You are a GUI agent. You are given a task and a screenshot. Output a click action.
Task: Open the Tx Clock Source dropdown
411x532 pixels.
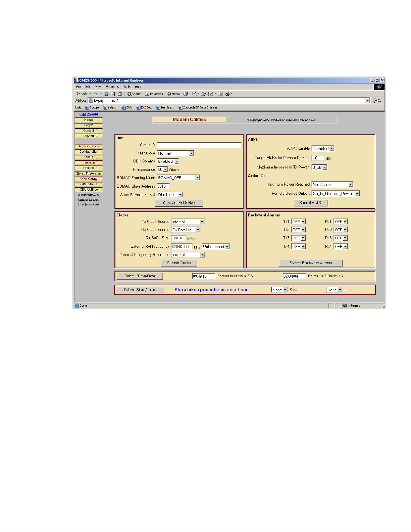[188, 222]
